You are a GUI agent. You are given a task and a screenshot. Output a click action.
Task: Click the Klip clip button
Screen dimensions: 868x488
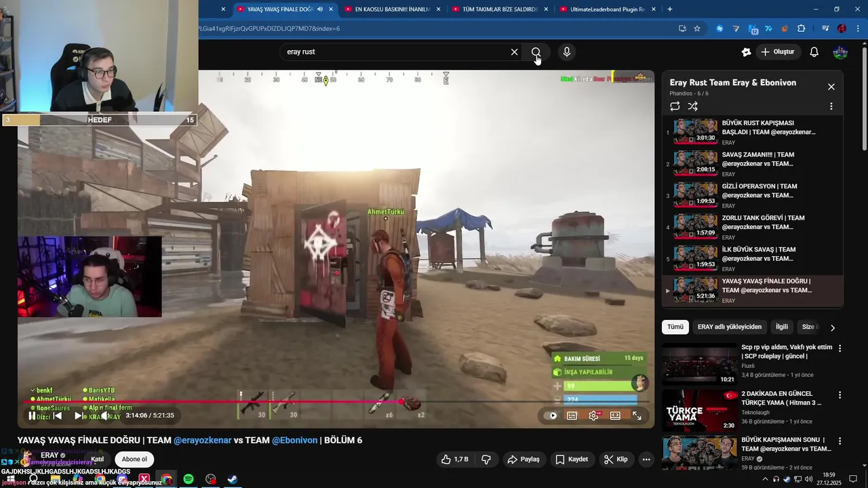click(x=616, y=460)
